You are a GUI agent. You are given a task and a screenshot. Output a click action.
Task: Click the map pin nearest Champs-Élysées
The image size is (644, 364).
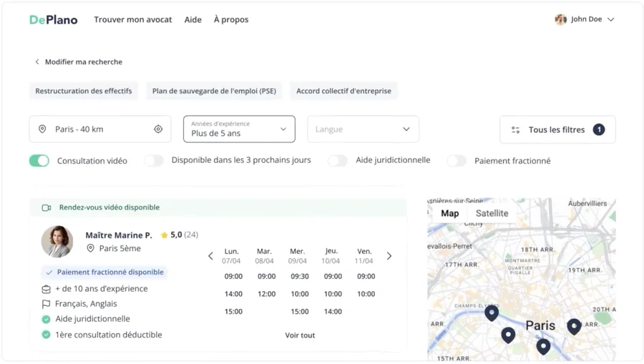click(x=492, y=313)
